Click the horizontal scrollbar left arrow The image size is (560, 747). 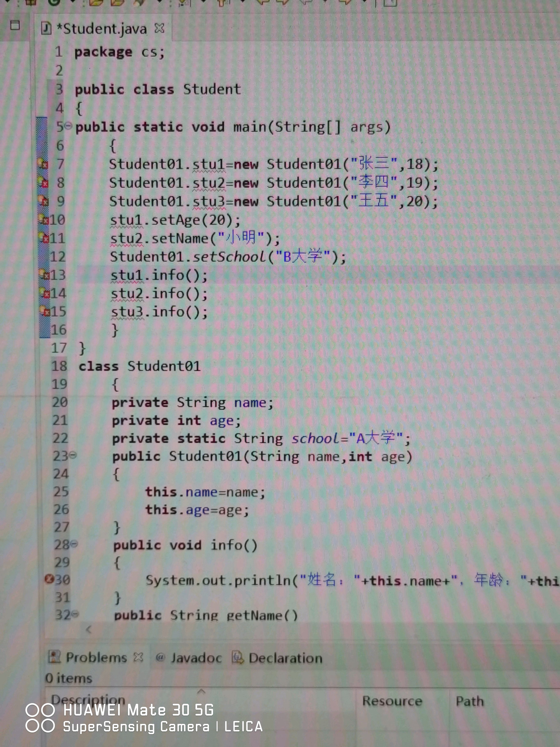coord(89,629)
